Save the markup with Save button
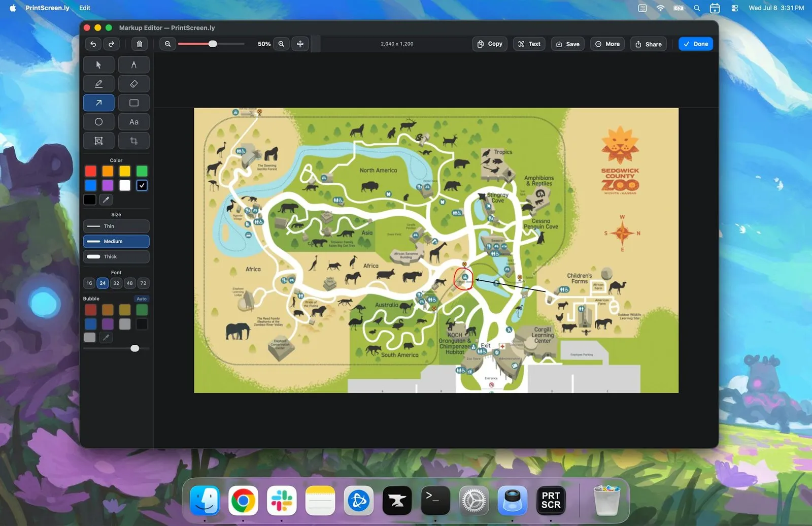 [x=568, y=44]
